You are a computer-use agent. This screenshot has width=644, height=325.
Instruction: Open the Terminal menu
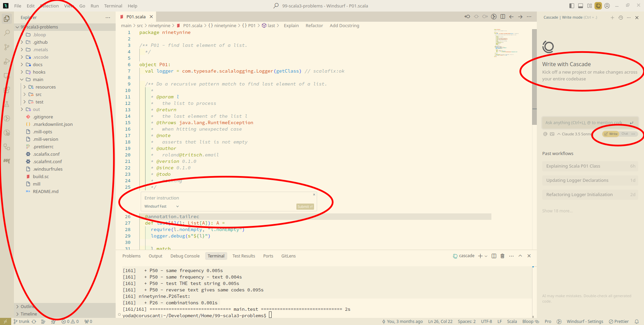[113, 6]
